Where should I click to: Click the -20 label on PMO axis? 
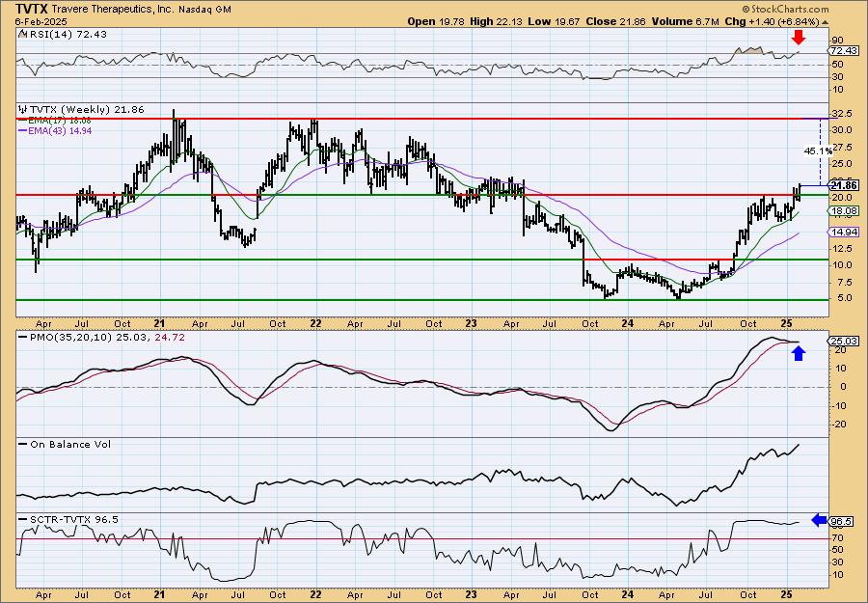(840, 425)
